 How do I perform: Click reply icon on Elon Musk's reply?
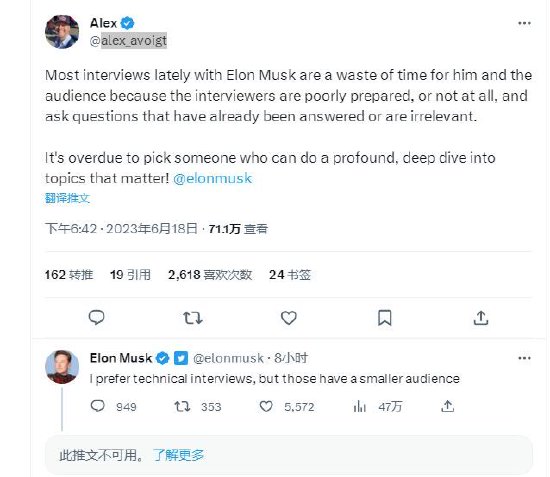[98, 406]
